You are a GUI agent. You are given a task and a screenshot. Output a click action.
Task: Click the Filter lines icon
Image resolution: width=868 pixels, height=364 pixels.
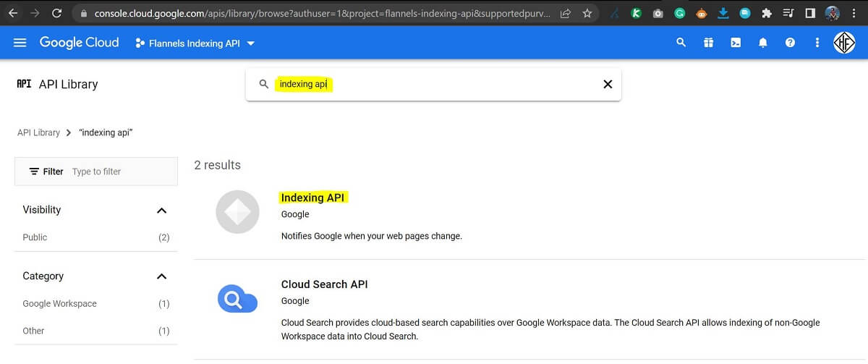coord(34,172)
